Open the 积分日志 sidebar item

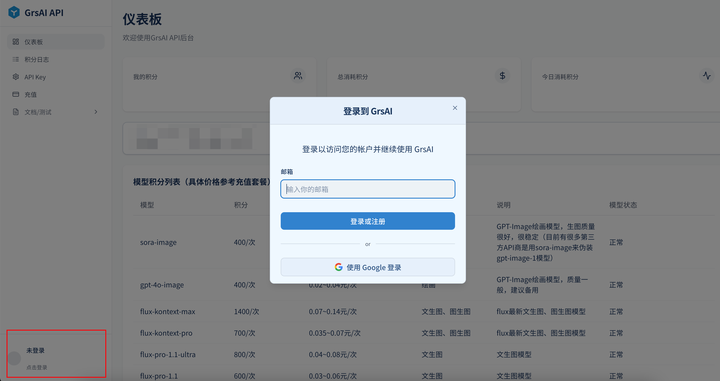point(56,59)
